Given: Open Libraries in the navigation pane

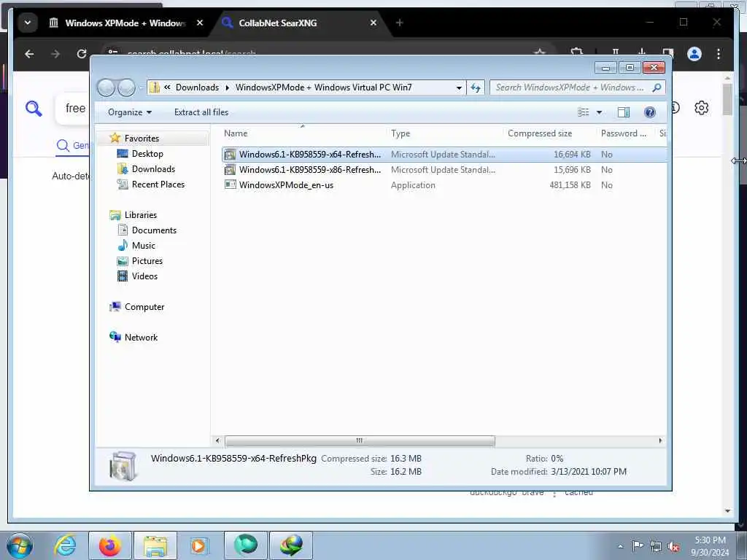Looking at the screenshot, I should [x=141, y=215].
